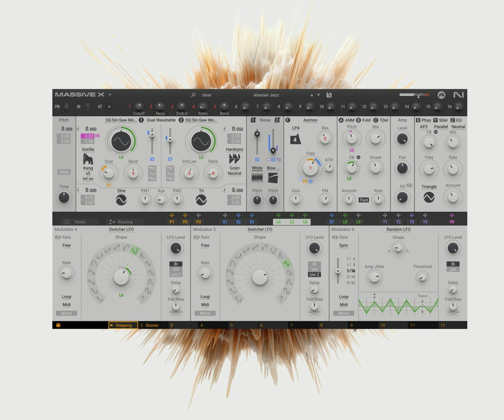Toggle the Glide button in Pitch section

pyautogui.click(x=64, y=172)
